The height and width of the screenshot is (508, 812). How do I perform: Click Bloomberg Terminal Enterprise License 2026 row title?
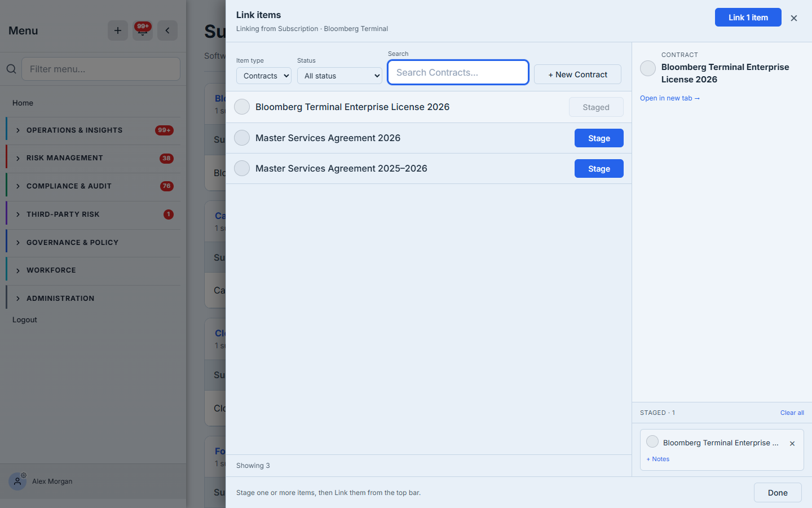point(352,107)
